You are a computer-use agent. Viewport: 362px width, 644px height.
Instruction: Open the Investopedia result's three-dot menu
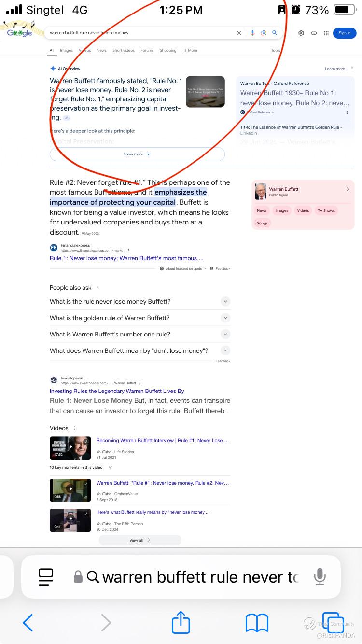140,383
